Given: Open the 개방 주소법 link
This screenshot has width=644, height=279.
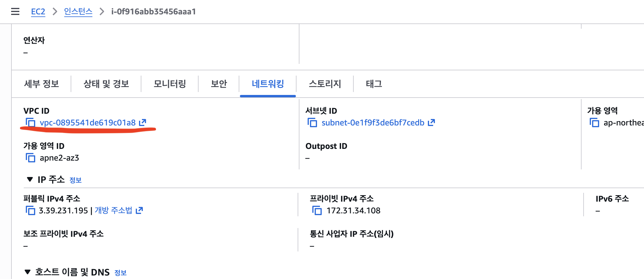Looking at the screenshot, I should point(113,210).
